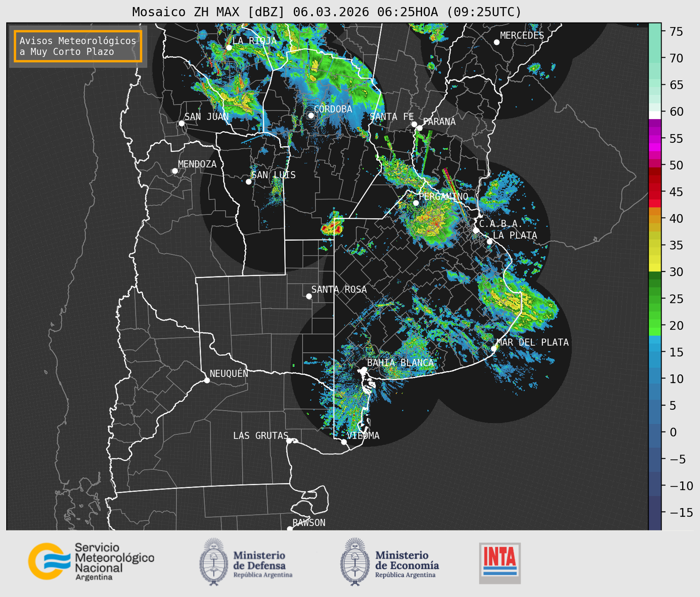Click the 'MERCEDES' label text
700x597 pixels.
(x=522, y=36)
